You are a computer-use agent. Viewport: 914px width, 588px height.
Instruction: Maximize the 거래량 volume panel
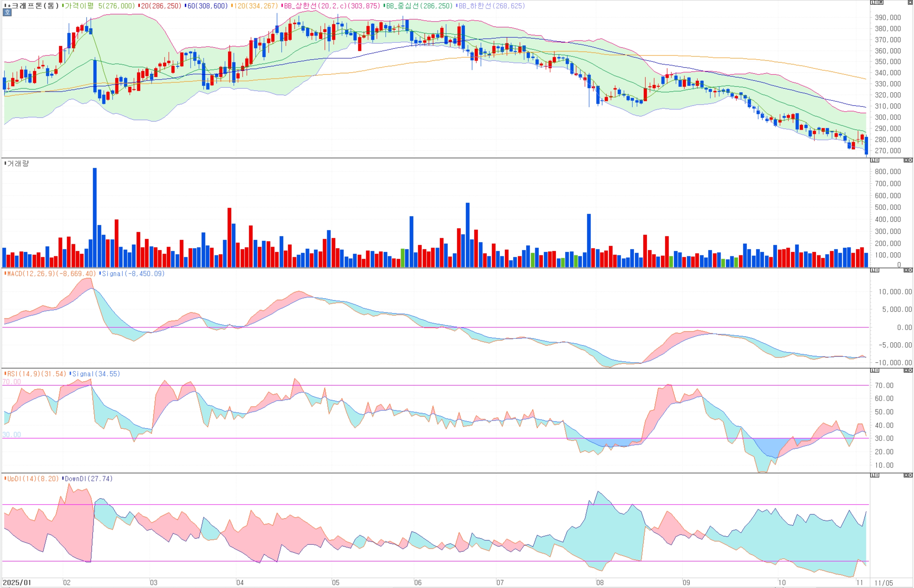click(x=906, y=160)
